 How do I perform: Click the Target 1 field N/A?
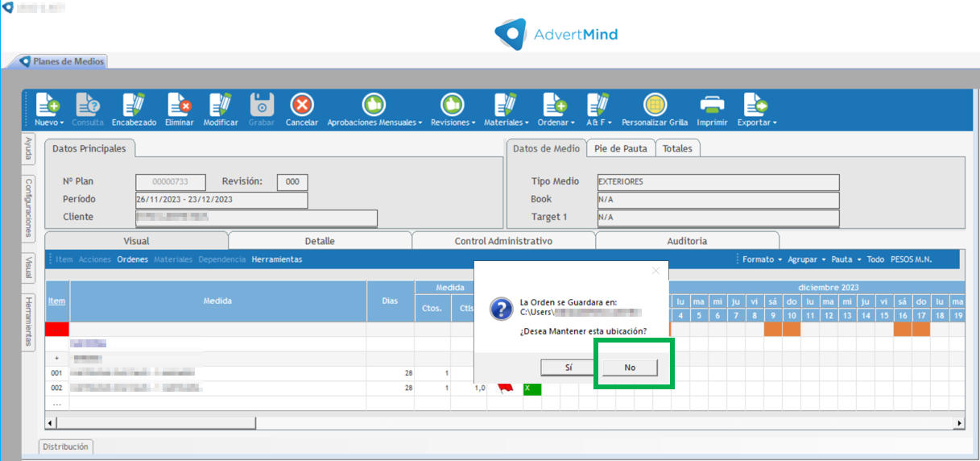717,218
